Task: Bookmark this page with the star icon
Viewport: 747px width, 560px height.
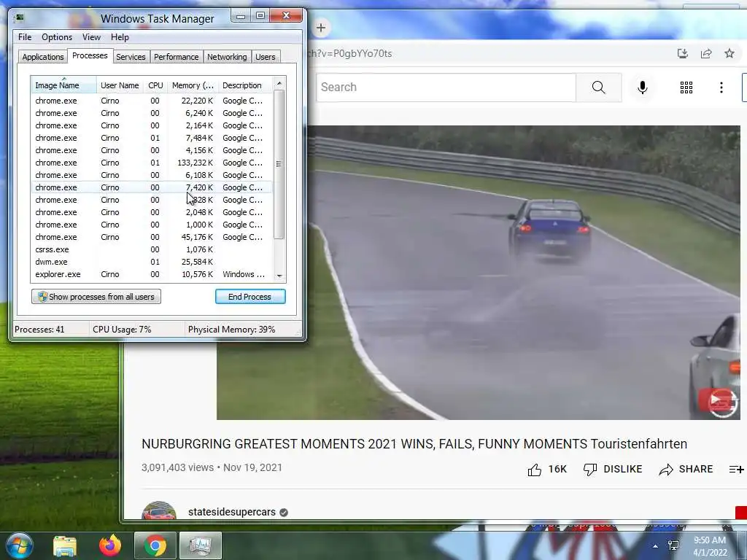Action: (729, 53)
